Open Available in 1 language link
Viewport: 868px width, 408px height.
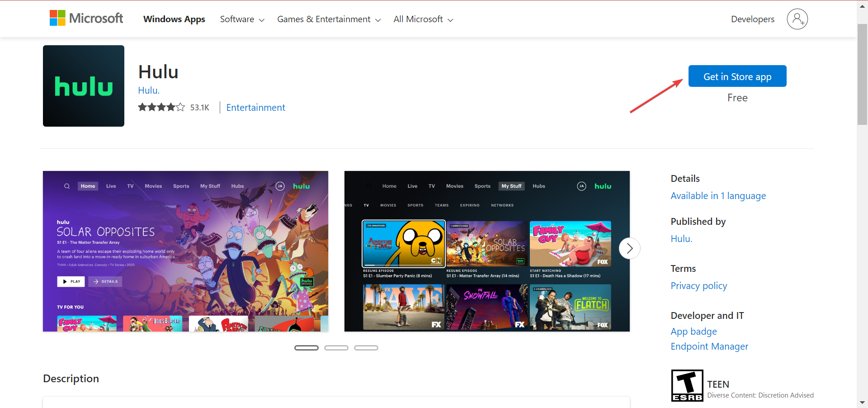718,196
